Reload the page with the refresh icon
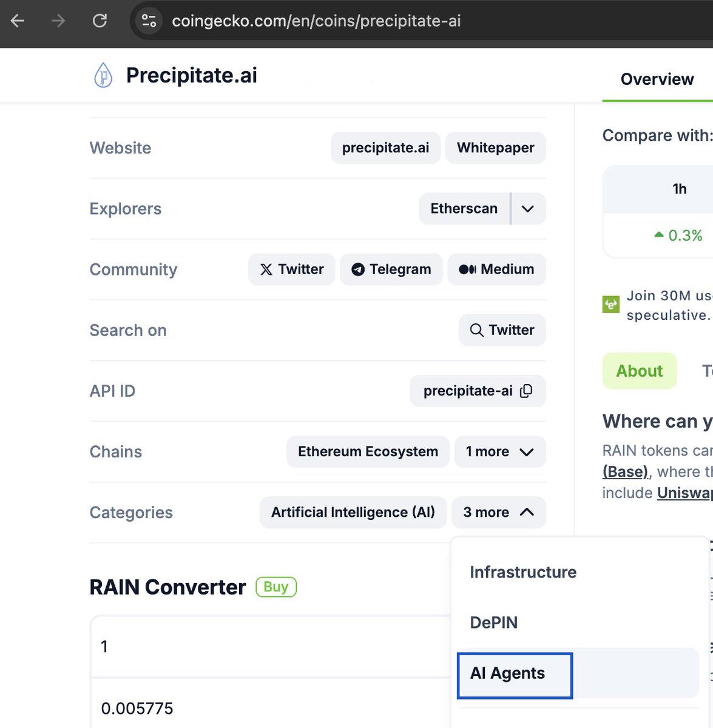 (100, 21)
